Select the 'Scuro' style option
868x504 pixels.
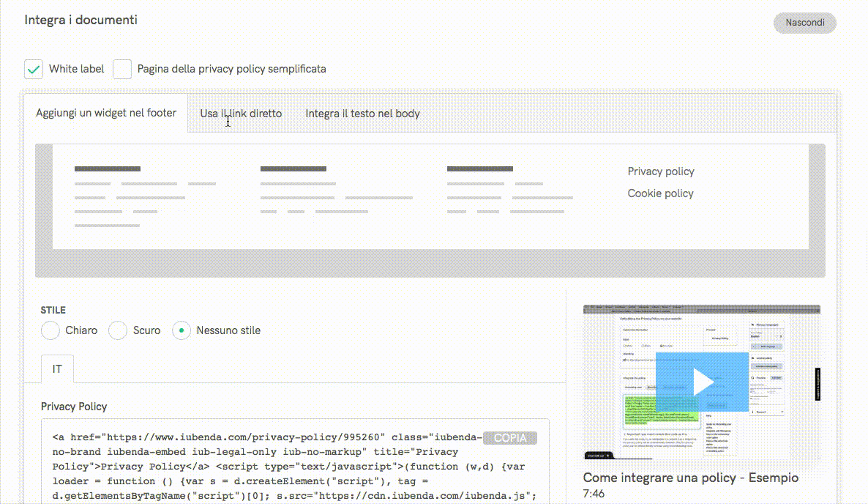click(x=117, y=330)
